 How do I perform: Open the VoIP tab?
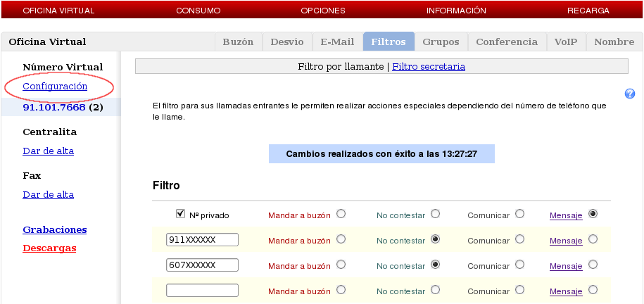tap(566, 42)
